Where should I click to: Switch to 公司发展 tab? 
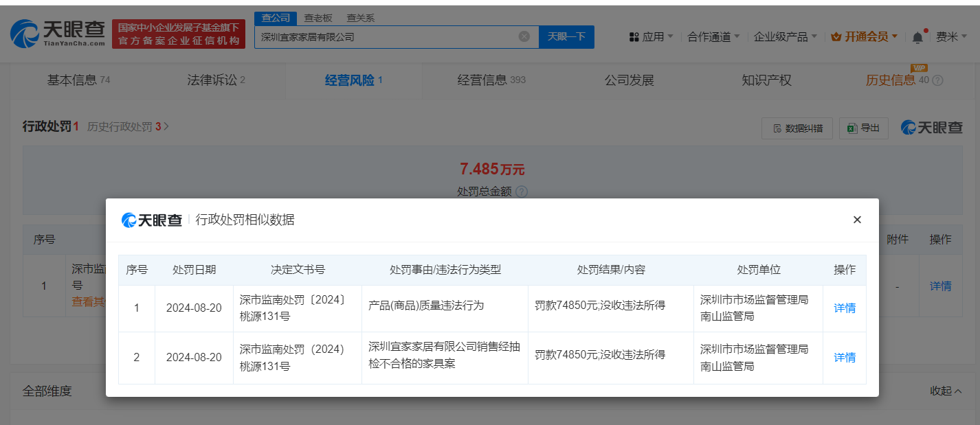click(629, 80)
